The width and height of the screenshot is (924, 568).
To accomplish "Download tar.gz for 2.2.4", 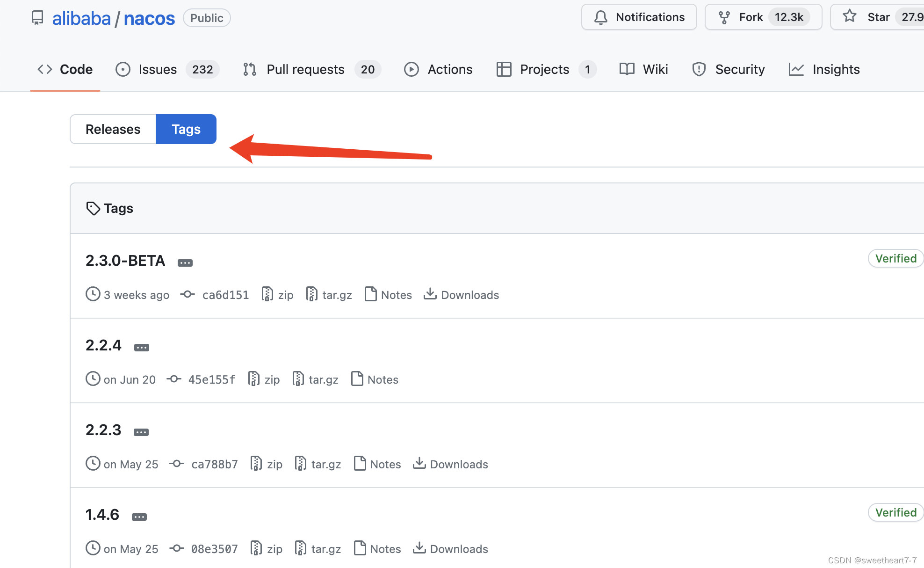I will (316, 379).
